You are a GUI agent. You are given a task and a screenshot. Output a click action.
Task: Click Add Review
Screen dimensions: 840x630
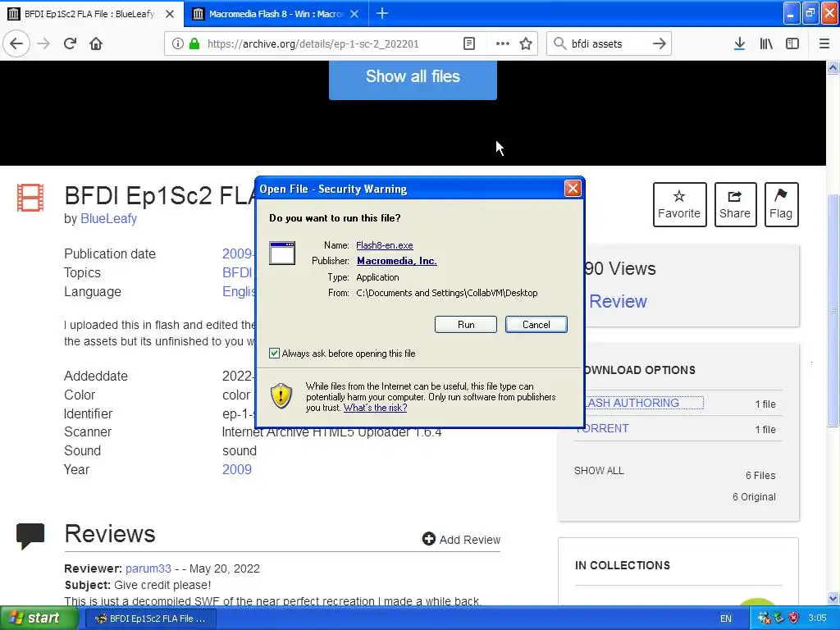461,540
